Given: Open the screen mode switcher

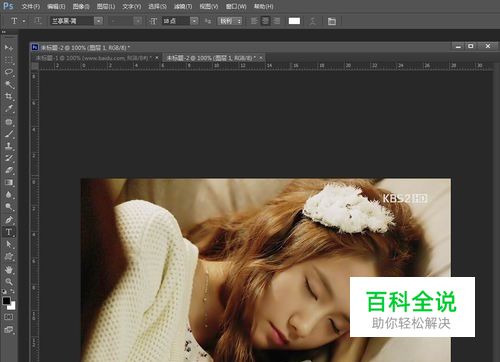Looking at the screenshot, I should click(x=9, y=330).
